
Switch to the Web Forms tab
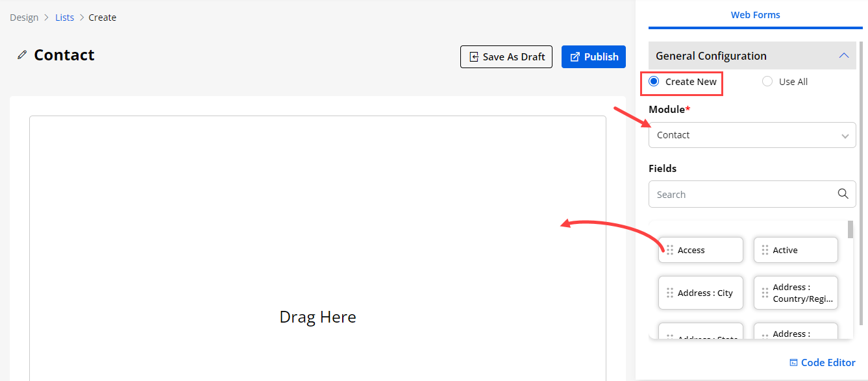click(x=755, y=15)
